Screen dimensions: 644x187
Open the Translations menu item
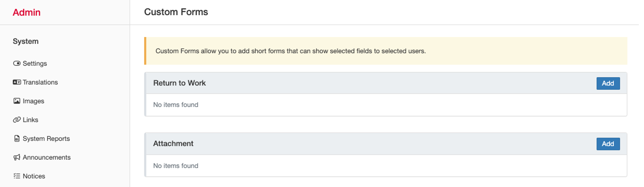tap(40, 82)
